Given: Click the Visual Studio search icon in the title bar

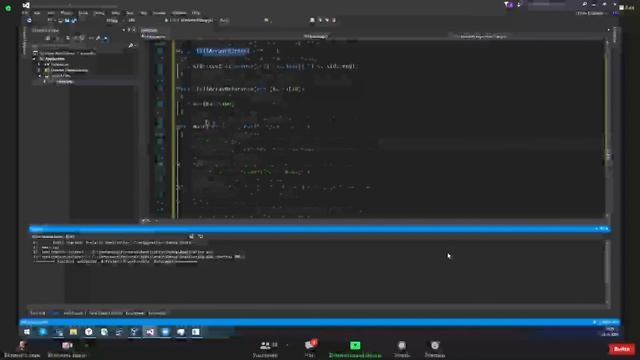Looking at the screenshot, I should 584,4.
